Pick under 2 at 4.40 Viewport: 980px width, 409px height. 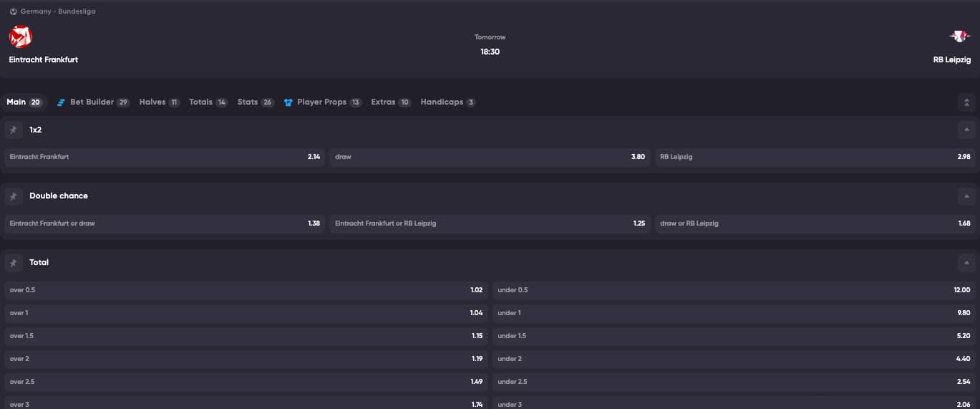(734, 359)
